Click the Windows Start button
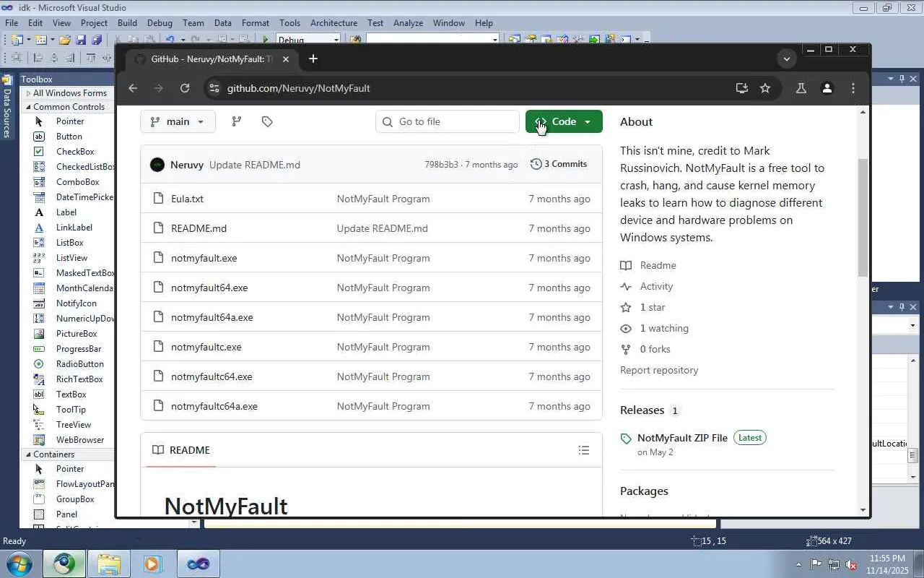The width and height of the screenshot is (924, 578). 18,564
